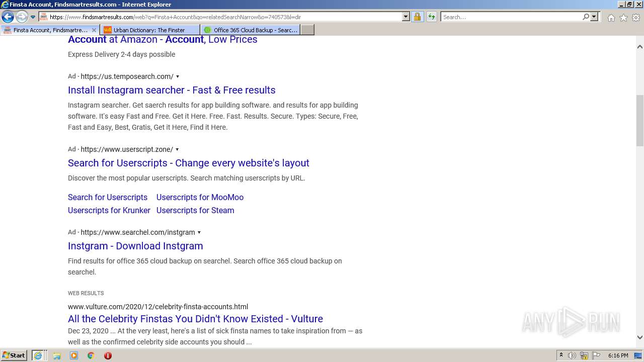Viewport: 644px width, 362px height.
Task: Click the network tray icon
Action: (x=584, y=355)
